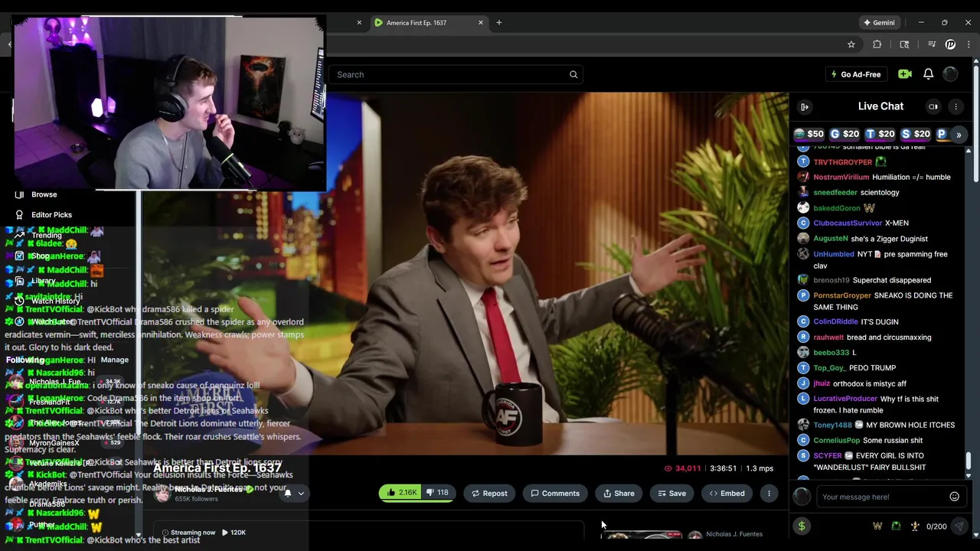The width and height of the screenshot is (980, 551).
Task: Expand the rants list with the double chevron
Action: pyautogui.click(x=959, y=135)
